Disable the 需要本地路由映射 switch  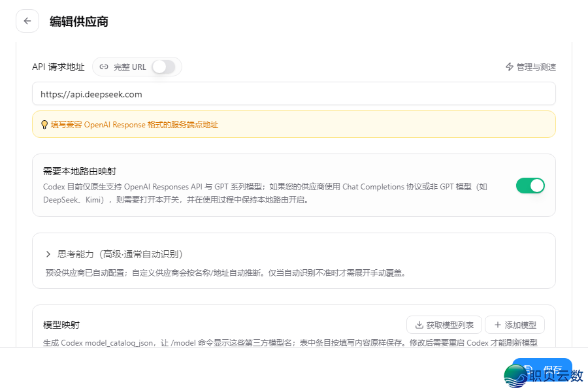531,186
